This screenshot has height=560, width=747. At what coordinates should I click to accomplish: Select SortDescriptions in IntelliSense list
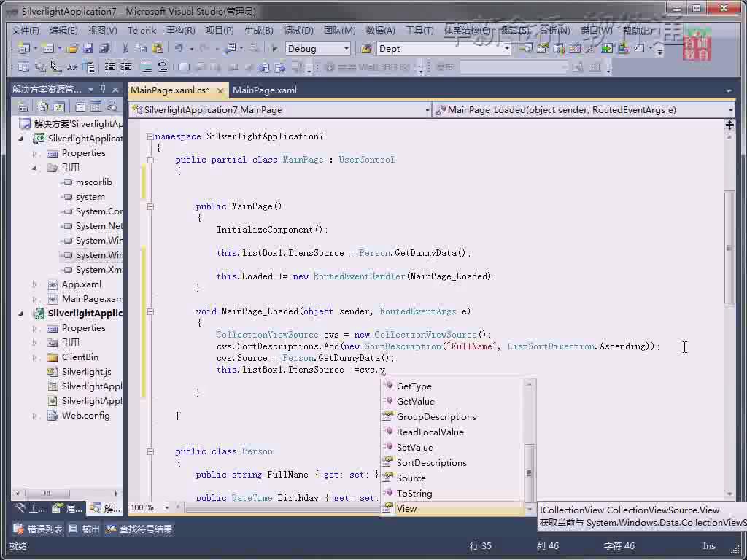(x=452, y=463)
